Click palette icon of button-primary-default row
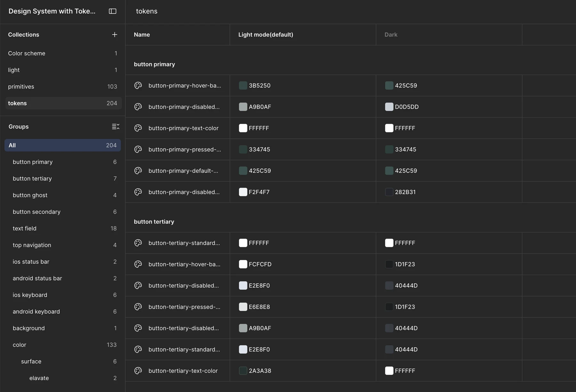Viewport: 576px width, 392px height. (138, 171)
